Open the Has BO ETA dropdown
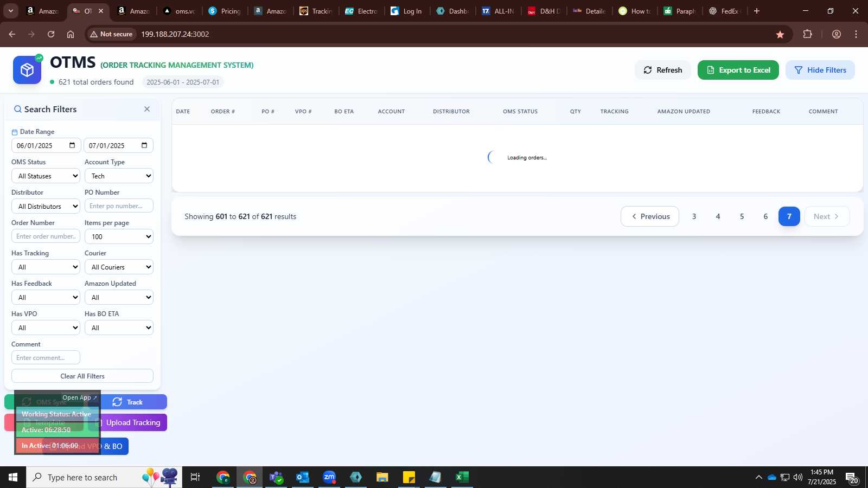The height and width of the screenshot is (488, 868). (x=119, y=328)
